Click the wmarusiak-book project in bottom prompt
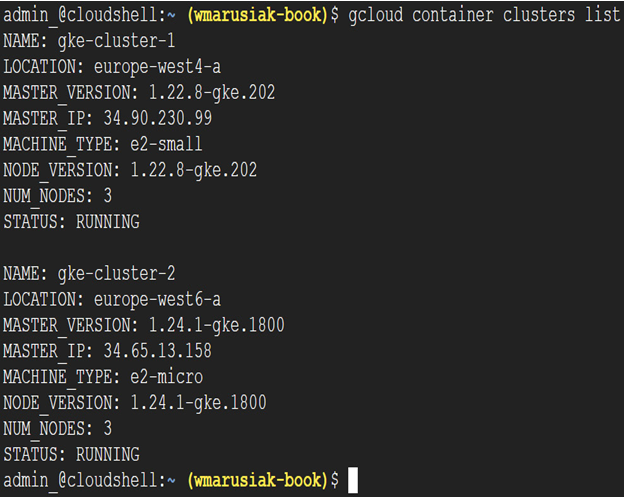625x497 pixels. (257, 480)
